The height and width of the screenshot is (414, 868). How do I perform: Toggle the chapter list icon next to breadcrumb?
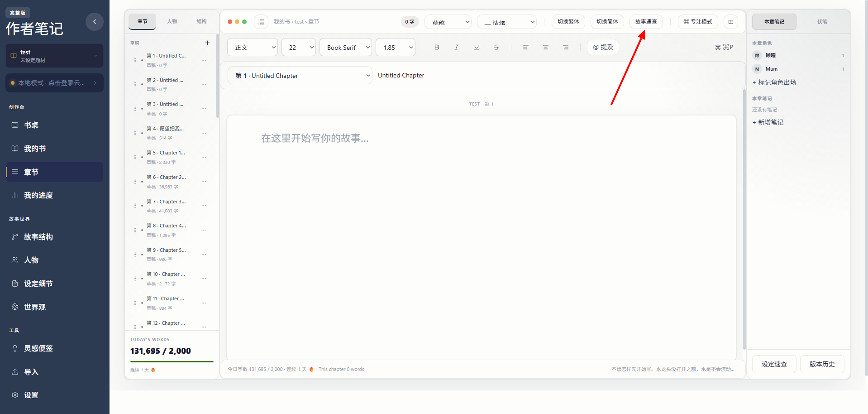(261, 22)
